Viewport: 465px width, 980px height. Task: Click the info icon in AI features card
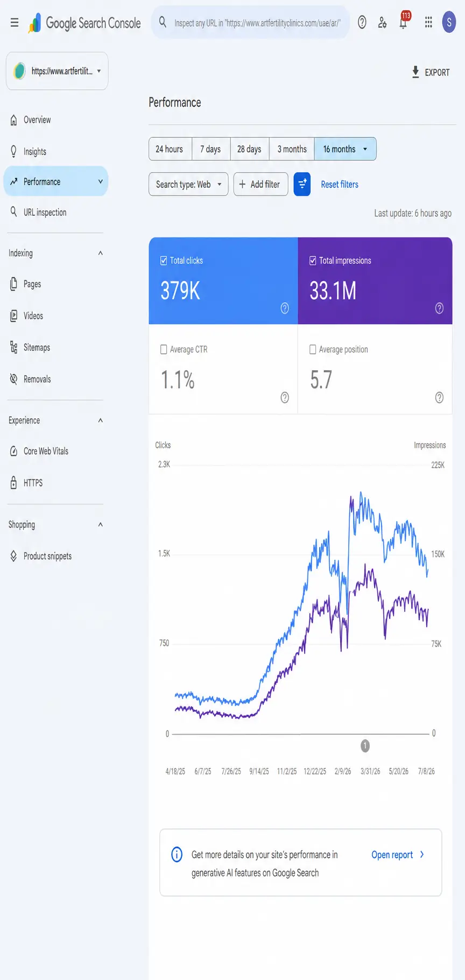(177, 854)
